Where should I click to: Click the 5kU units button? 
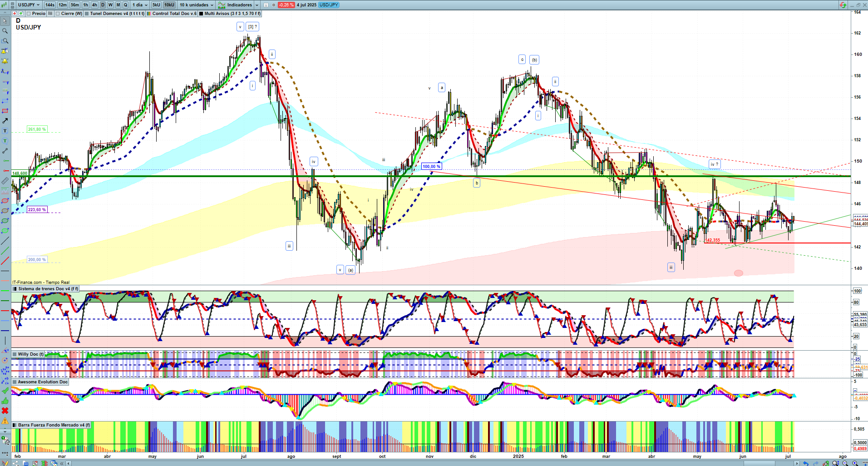click(156, 5)
